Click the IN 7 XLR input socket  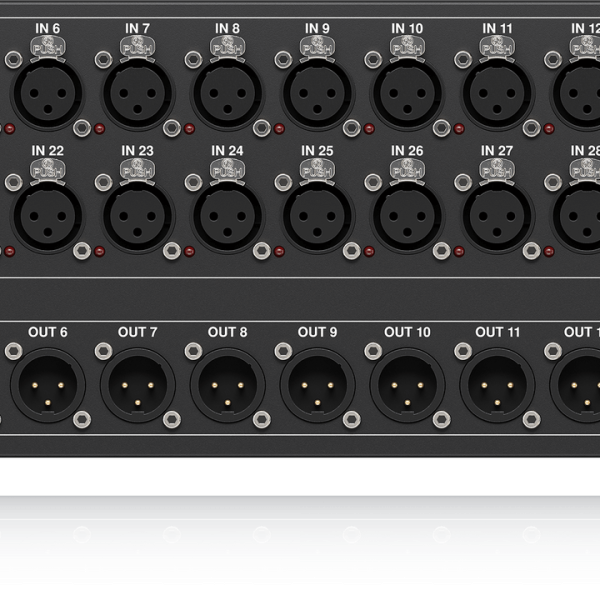tap(138, 94)
